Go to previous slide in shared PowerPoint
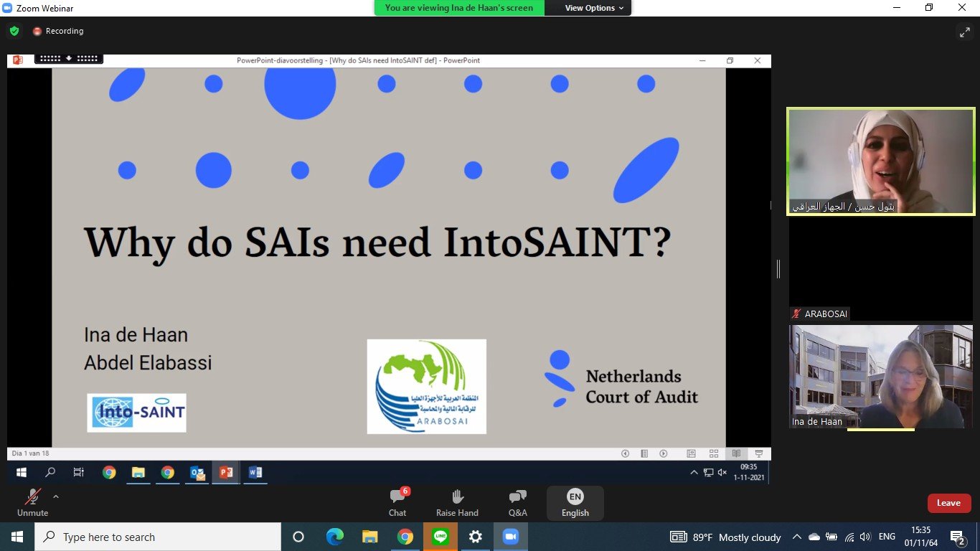 pos(625,453)
